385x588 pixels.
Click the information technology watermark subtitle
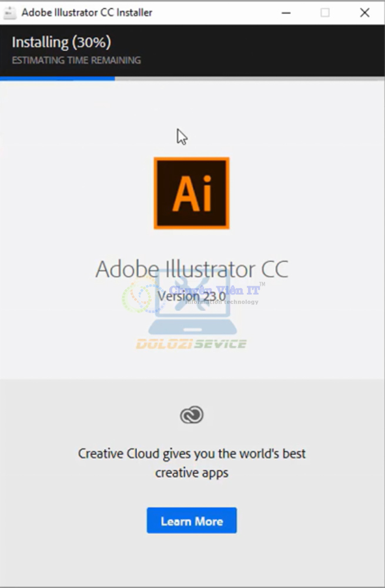pos(222,302)
